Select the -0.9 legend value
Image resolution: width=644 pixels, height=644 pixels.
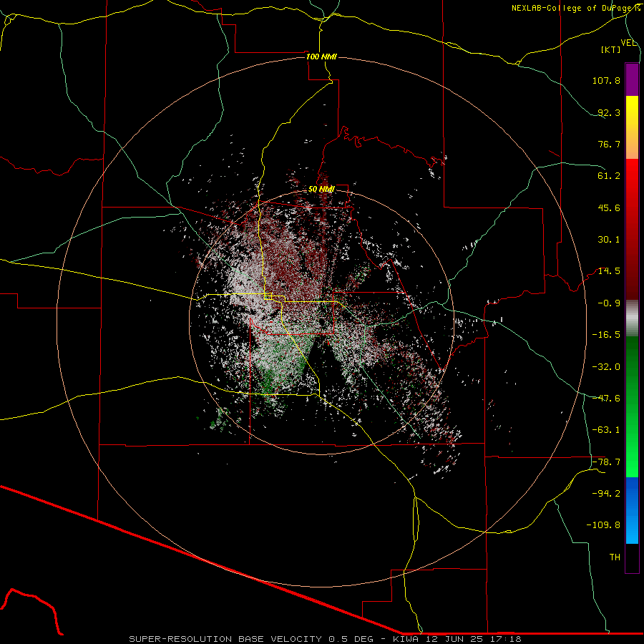coord(609,303)
